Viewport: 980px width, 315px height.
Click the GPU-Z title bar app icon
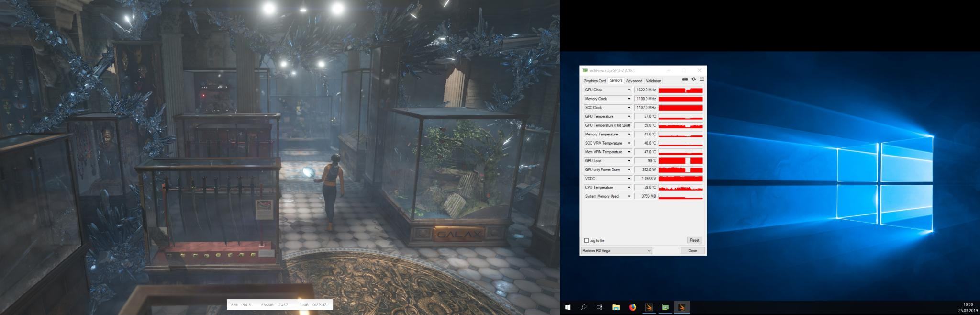(585, 70)
